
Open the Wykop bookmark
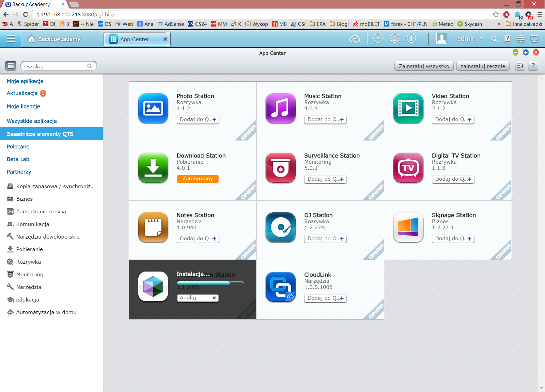click(x=256, y=24)
